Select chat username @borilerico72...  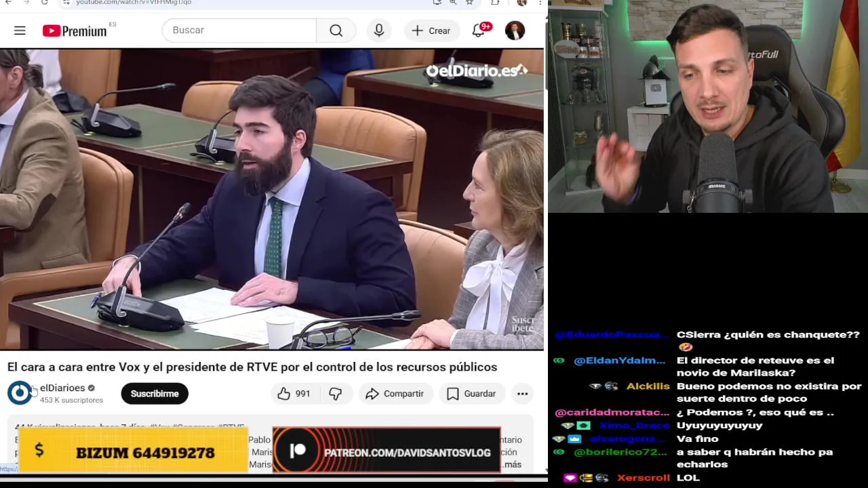click(x=620, y=452)
